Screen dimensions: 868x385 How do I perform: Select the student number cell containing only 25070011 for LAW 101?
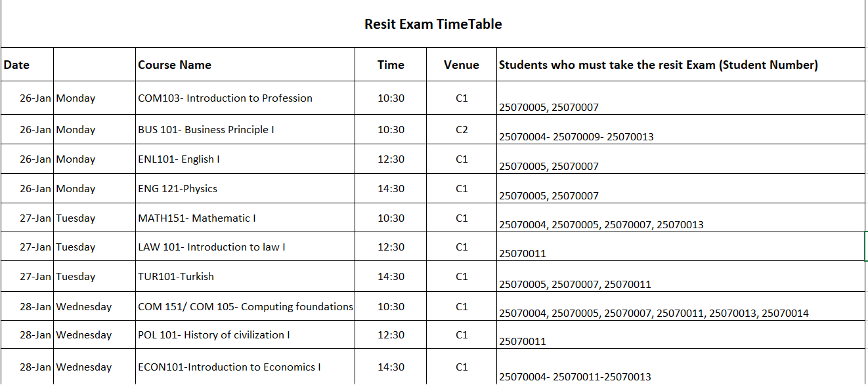[x=680, y=248]
